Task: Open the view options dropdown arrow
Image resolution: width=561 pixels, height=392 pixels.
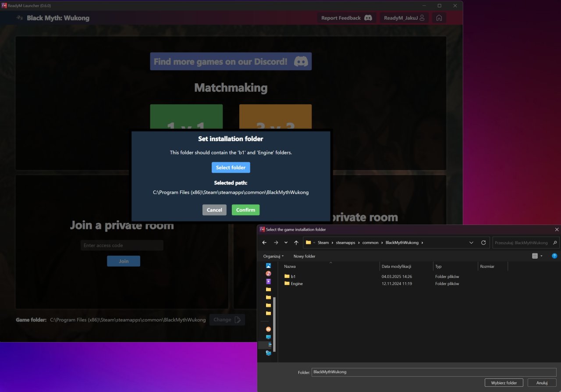Action: coord(542,256)
